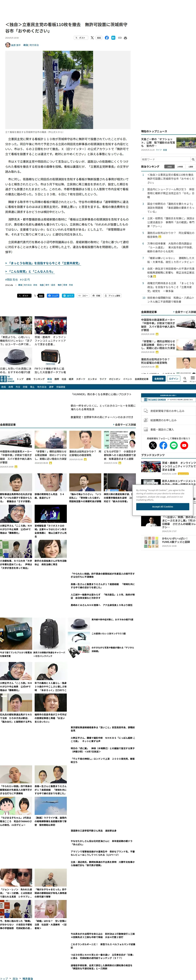Bookmark with Hatena B! icon near headline
This screenshot has height=980, width=196.
[x=113, y=38]
